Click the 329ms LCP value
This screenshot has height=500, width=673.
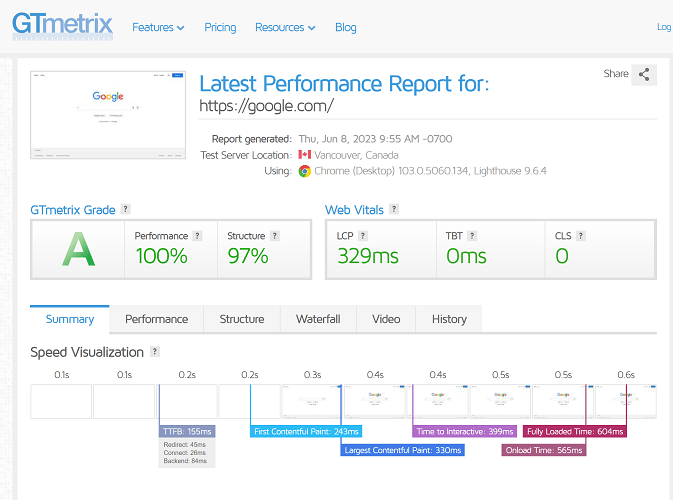[368, 256]
